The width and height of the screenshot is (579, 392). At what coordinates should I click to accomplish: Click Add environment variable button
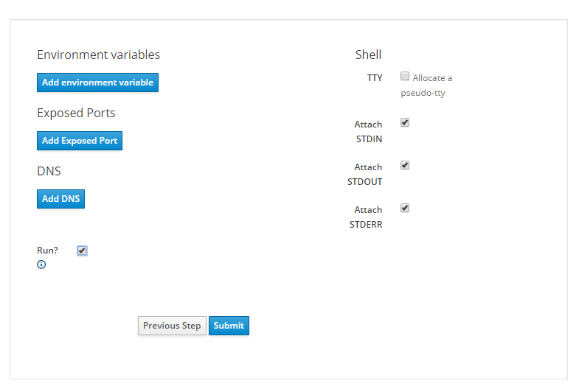tap(97, 83)
